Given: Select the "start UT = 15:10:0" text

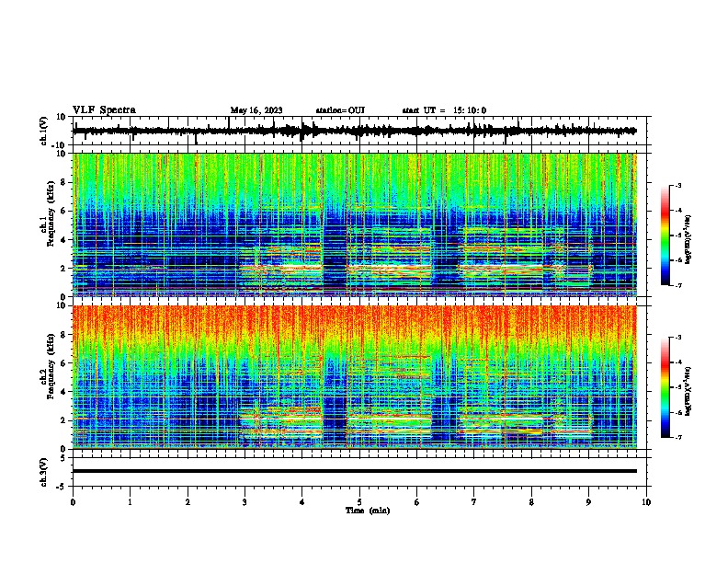Looking at the screenshot, I should point(444,110).
